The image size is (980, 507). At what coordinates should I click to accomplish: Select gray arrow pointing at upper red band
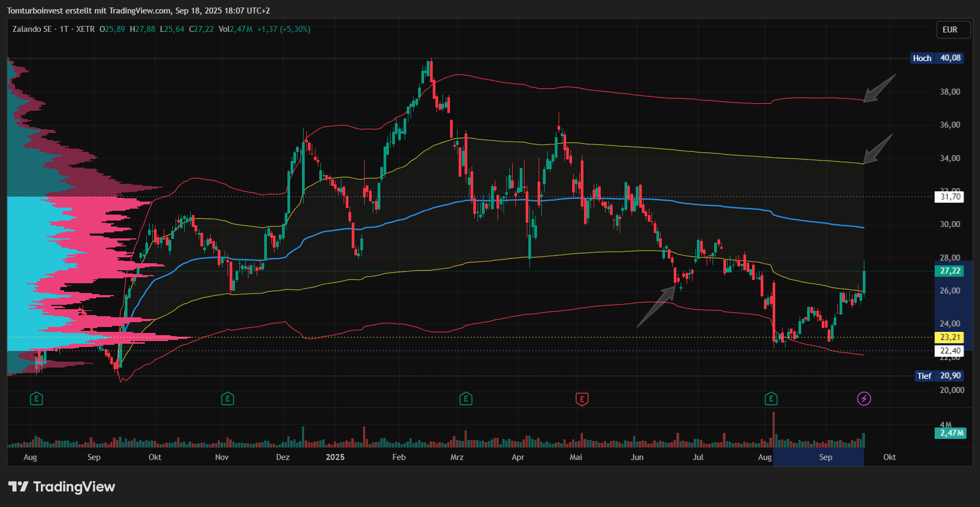(880, 88)
